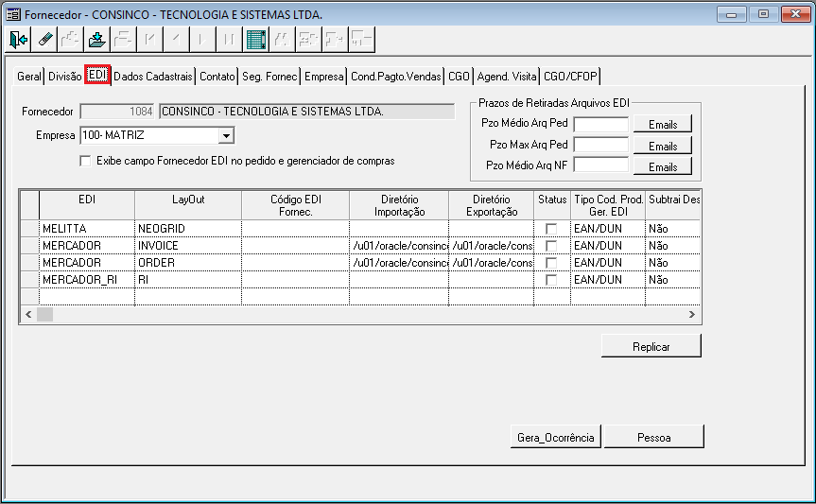Click the disabled next record icon
The image size is (816, 504).
[203, 39]
